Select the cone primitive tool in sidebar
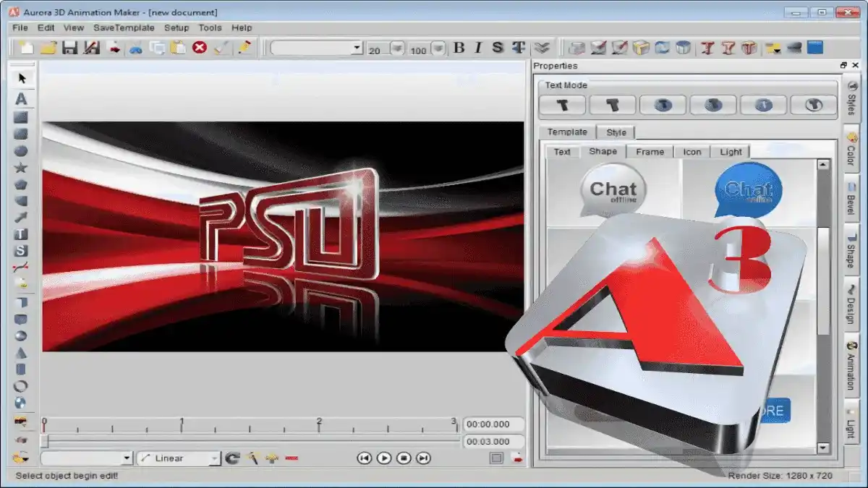The width and height of the screenshot is (868, 488). [21, 352]
